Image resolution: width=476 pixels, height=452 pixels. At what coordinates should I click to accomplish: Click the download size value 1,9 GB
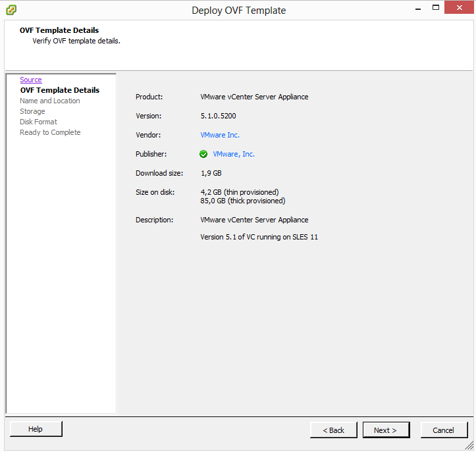coord(211,173)
